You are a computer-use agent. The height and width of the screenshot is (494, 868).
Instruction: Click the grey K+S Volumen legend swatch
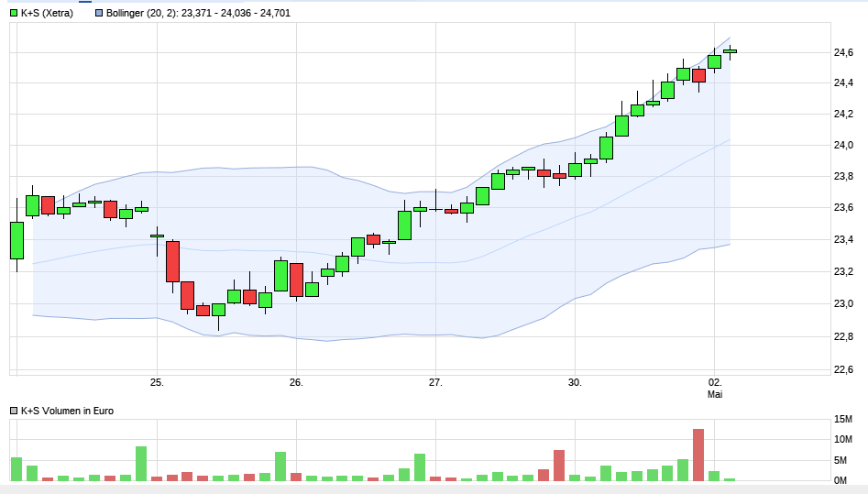pos(14,411)
